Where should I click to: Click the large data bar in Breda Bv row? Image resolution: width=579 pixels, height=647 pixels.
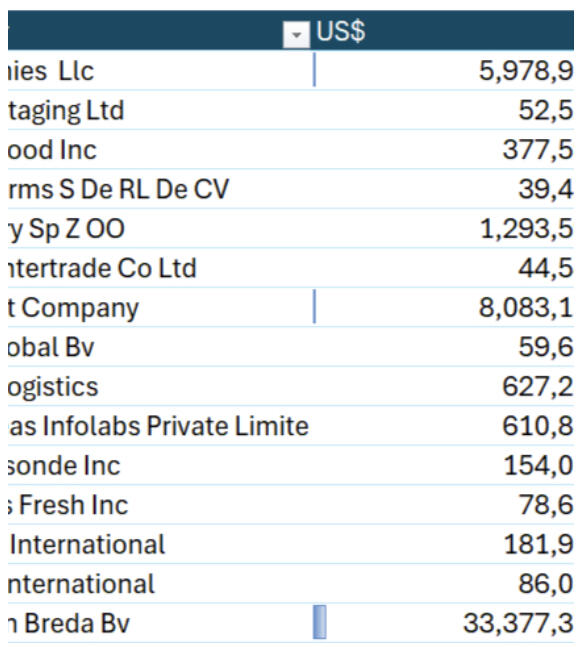tap(320, 622)
